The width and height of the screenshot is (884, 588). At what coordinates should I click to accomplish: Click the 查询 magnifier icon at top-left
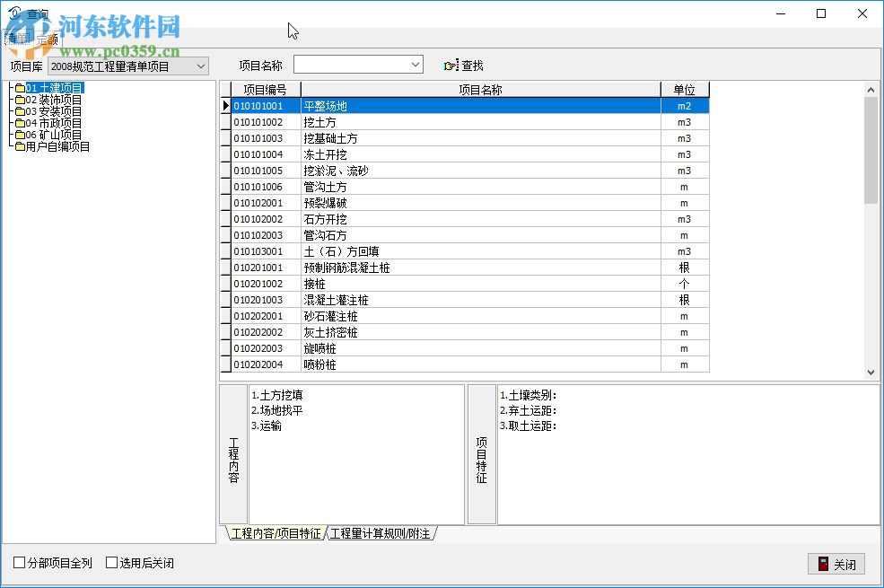[x=14, y=13]
